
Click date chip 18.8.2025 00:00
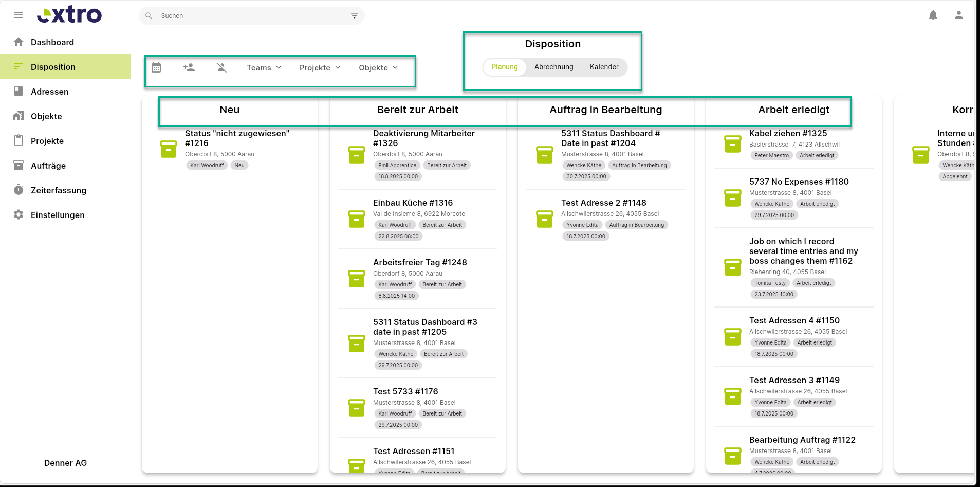[x=398, y=176]
